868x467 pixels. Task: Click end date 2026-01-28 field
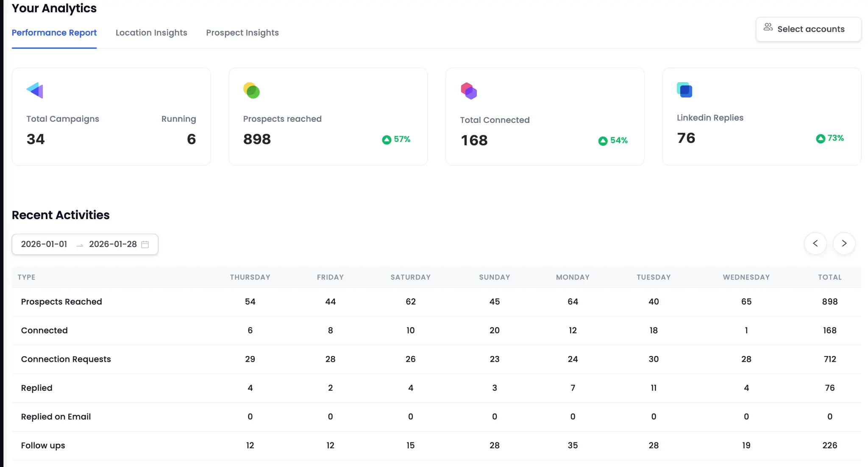[113, 244]
